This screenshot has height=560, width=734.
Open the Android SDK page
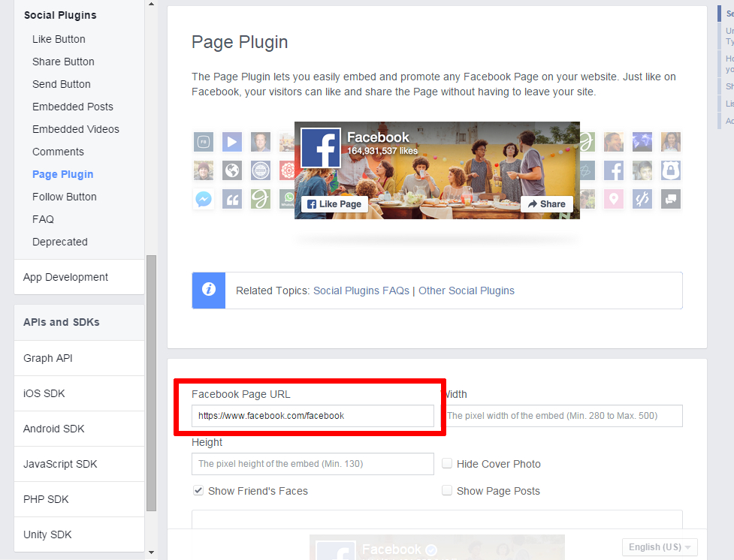(79, 429)
